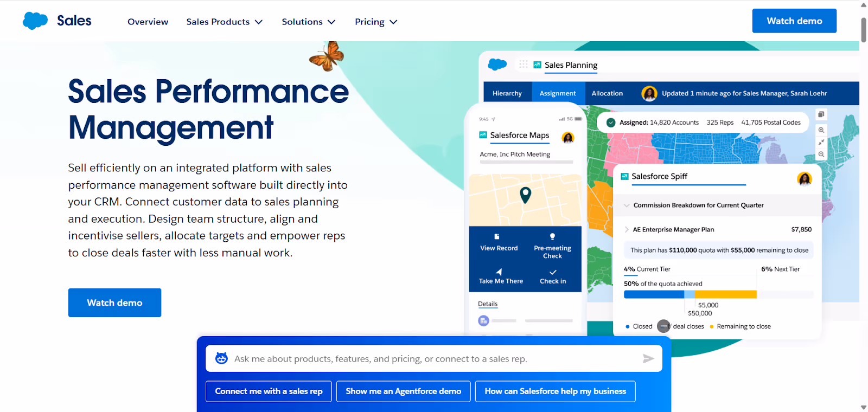Click the copy layers icon on map
Image resolution: width=868 pixels, height=412 pixels.
(821, 114)
